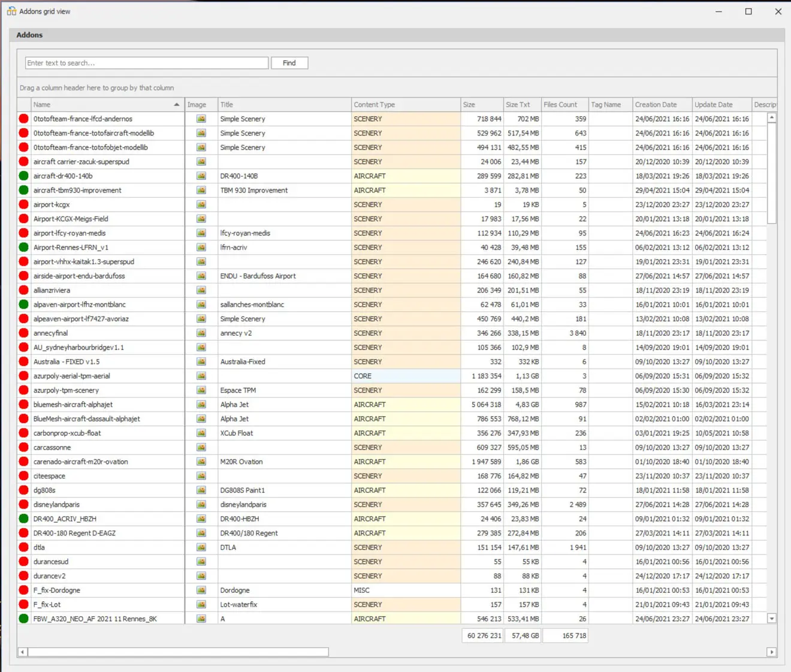
Task: Sort by the Update Date column header
Action: pyautogui.click(x=721, y=104)
